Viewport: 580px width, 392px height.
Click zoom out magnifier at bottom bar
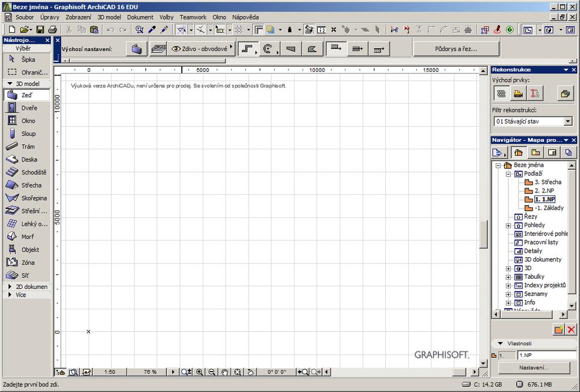click(x=212, y=372)
